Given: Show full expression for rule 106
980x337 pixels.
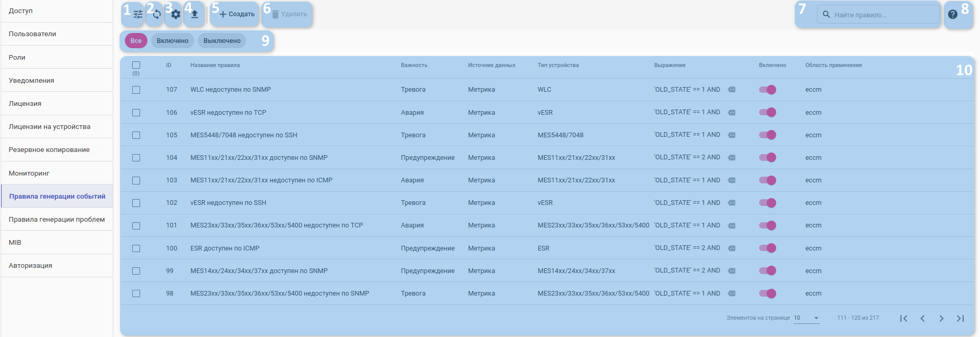Looking at the screenshot, I should click(732, 112).
